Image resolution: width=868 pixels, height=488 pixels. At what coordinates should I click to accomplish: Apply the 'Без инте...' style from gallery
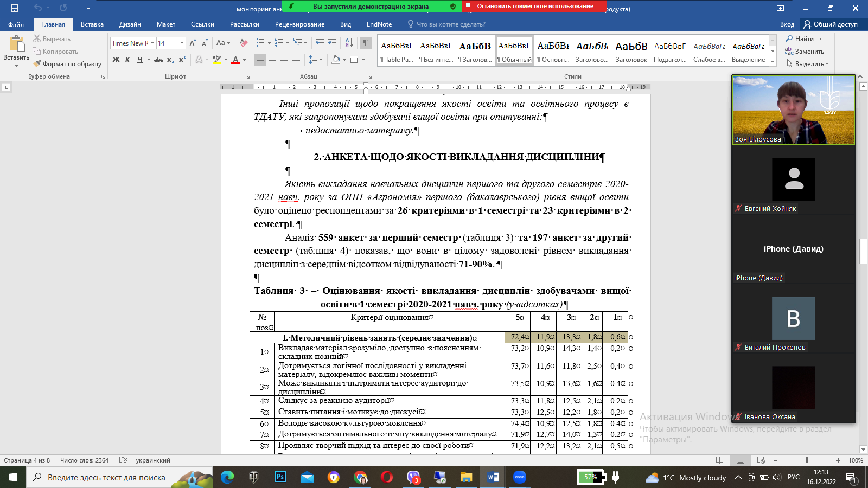point(436,51)
